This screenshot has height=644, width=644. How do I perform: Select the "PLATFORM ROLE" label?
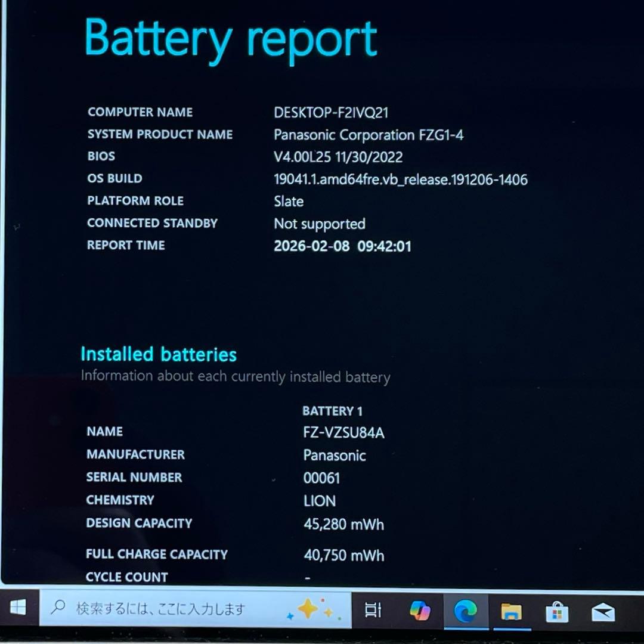click(135, 200)
